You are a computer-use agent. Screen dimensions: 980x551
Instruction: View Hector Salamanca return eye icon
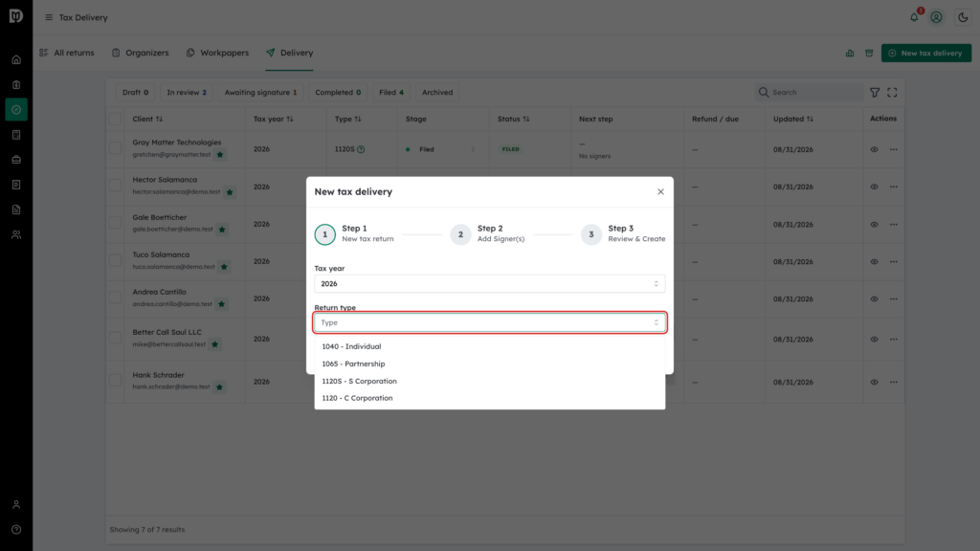coord(875,187)
